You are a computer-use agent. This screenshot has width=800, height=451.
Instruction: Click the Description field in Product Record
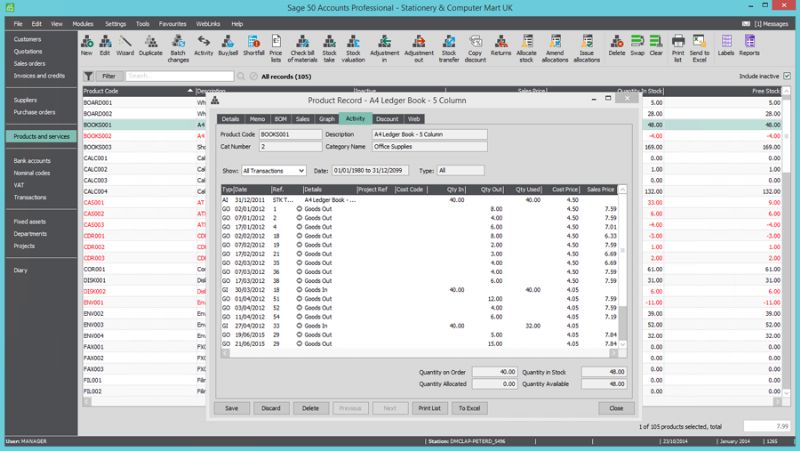point(430,134)
